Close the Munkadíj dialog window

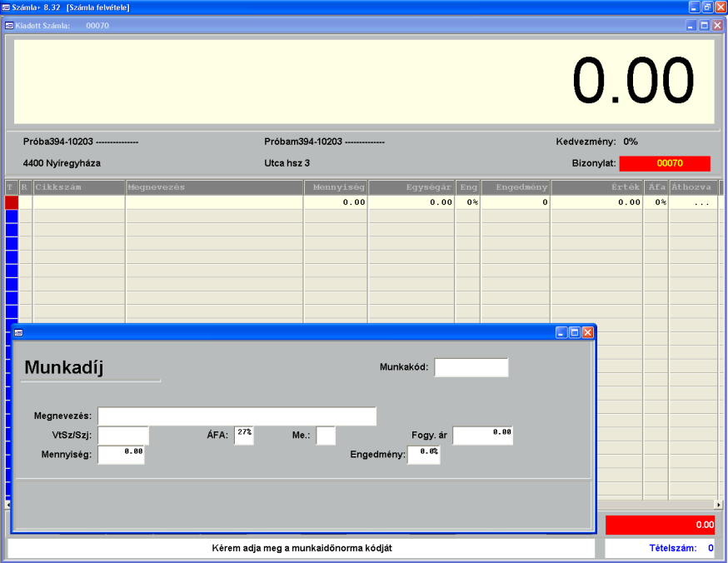588,332
